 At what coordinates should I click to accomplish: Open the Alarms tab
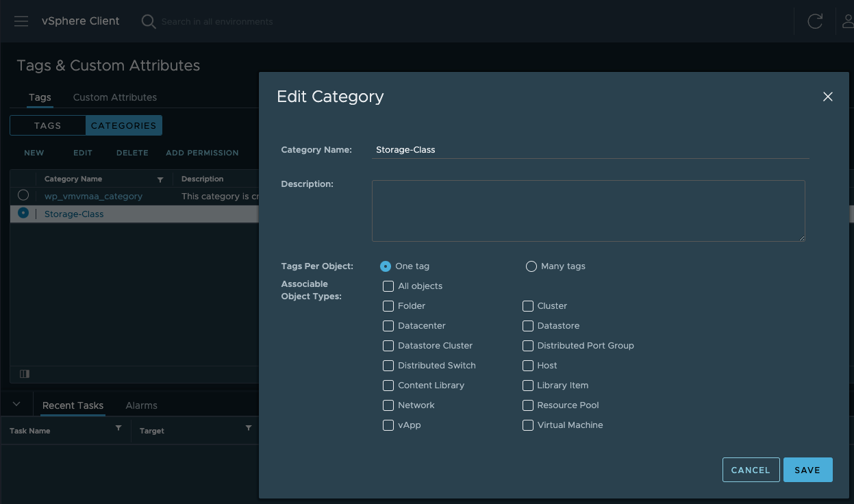[142, 405]
